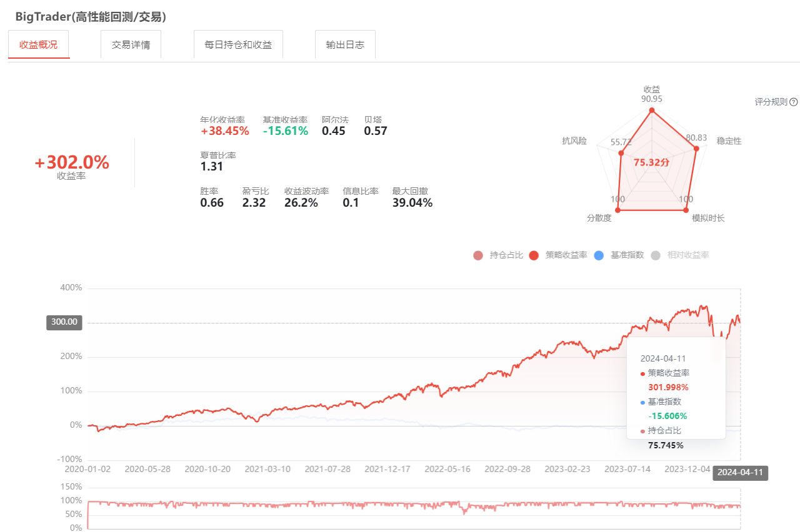The image size is (800, 532).
Task: Hide the 策略收益率 series via the legend
Action: tap(558, 255)
